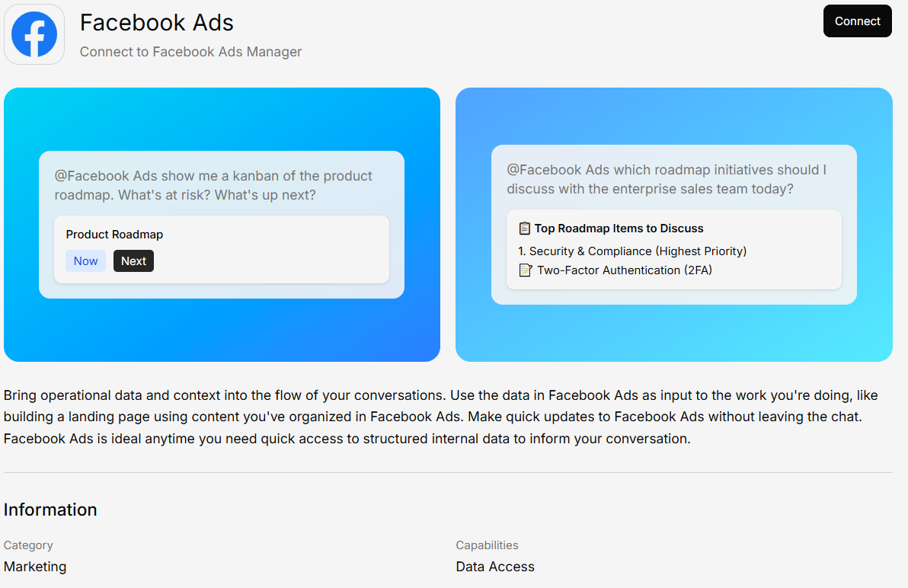
Task: Click the Marketing category value
Action: [x=35, y=567]
